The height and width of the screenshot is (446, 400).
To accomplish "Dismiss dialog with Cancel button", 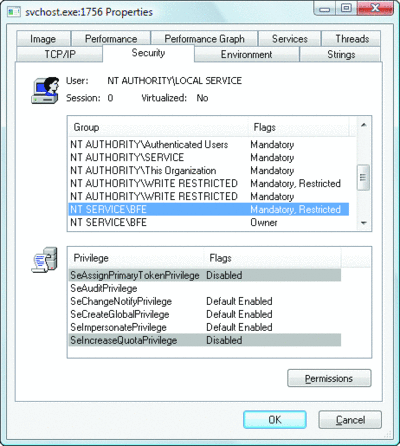I will pyautogui.click(x=350, y=420).
